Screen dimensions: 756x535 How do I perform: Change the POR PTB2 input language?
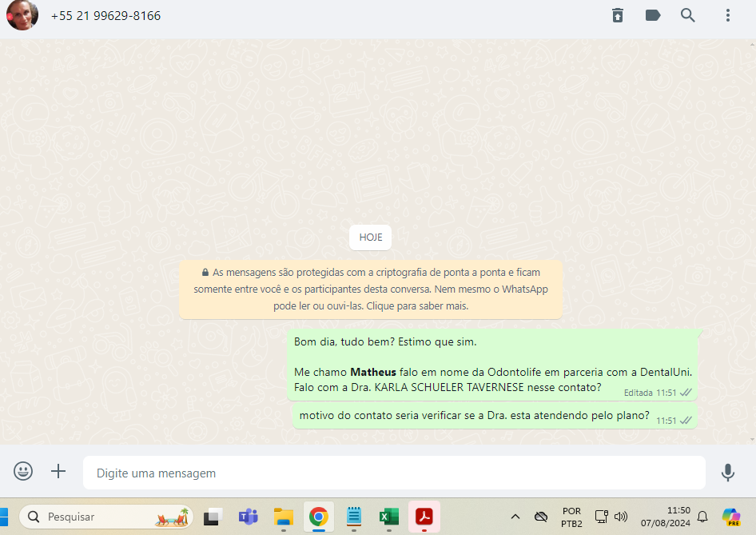pos(572,517)
